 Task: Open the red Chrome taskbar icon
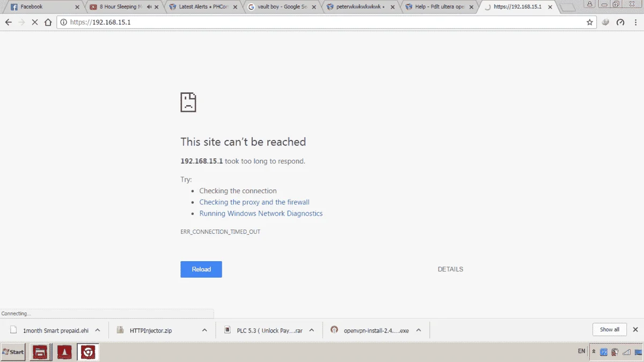[x=88, y=352]
